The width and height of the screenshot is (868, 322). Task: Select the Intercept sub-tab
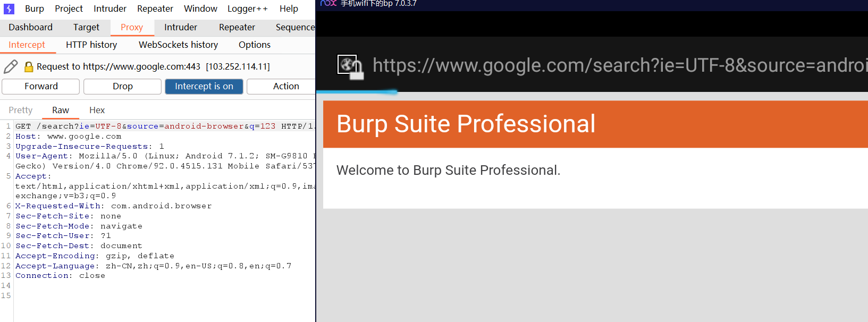click(x=27, y=45)
